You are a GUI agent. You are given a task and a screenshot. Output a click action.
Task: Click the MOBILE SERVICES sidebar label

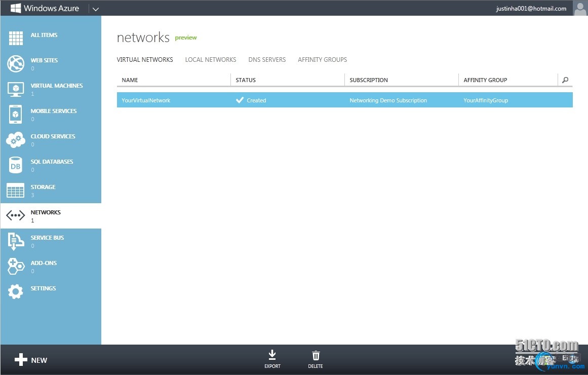click(x=54, y=111)
